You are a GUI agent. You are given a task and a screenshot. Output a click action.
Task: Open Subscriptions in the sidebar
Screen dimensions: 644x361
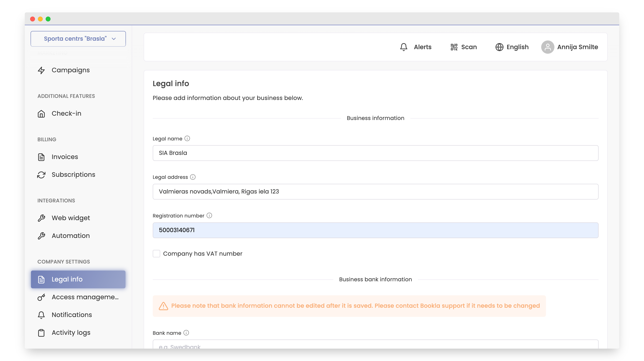73,175
